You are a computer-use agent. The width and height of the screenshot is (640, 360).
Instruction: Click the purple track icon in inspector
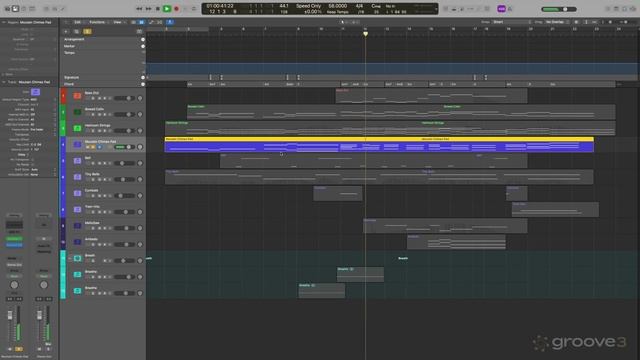(x=36, y=92)
